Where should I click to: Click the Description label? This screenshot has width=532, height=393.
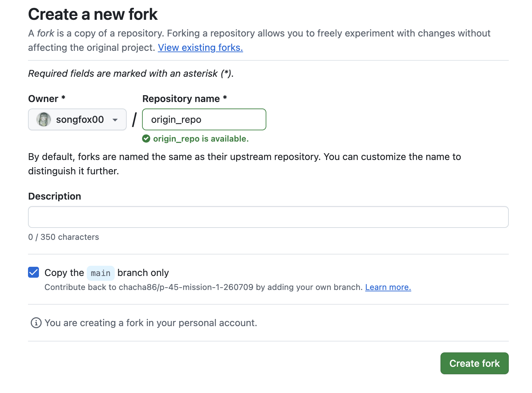tap(55, 196)
